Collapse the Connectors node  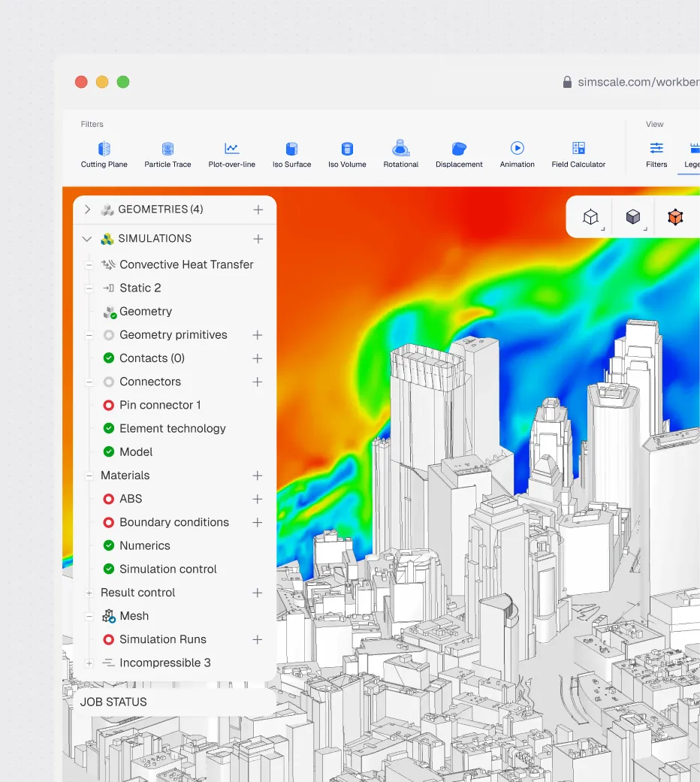pyautogui.click(x=89, y=382)
